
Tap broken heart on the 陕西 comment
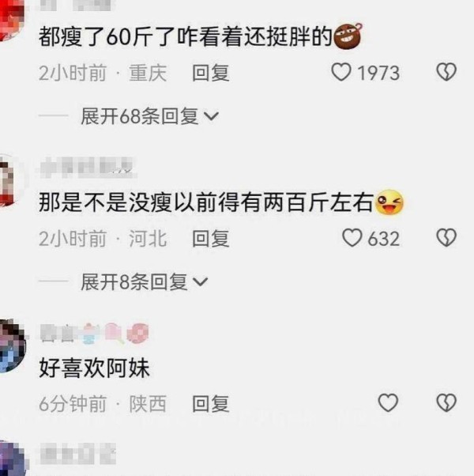pyautogui.click(x=446, y=402)
